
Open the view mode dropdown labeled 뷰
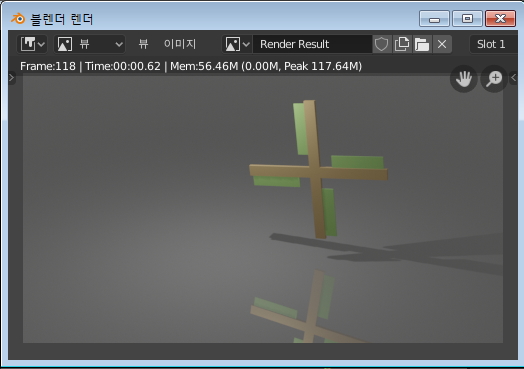pyautogui.click(x=90, y=44)
